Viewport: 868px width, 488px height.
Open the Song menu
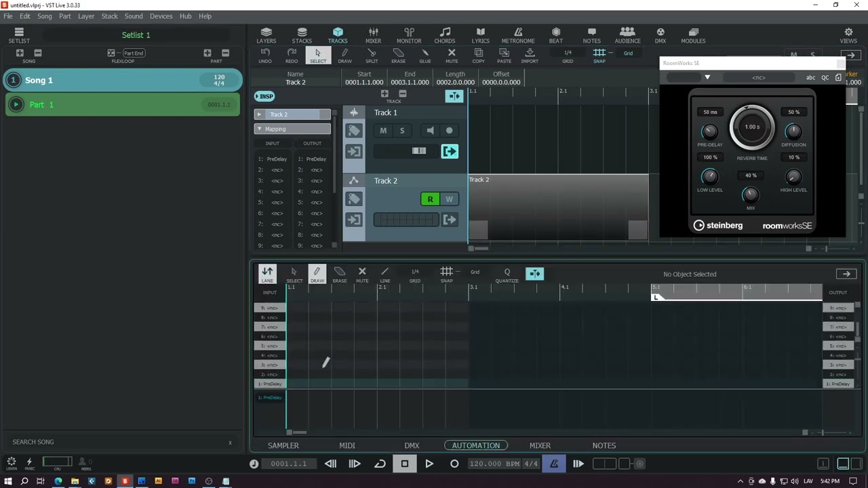point(44,16)
